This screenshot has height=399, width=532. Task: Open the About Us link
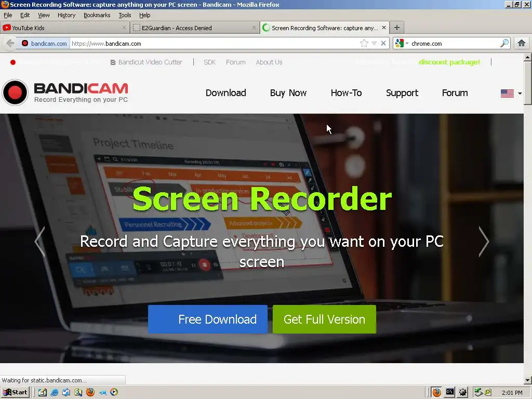pos(269,62)
